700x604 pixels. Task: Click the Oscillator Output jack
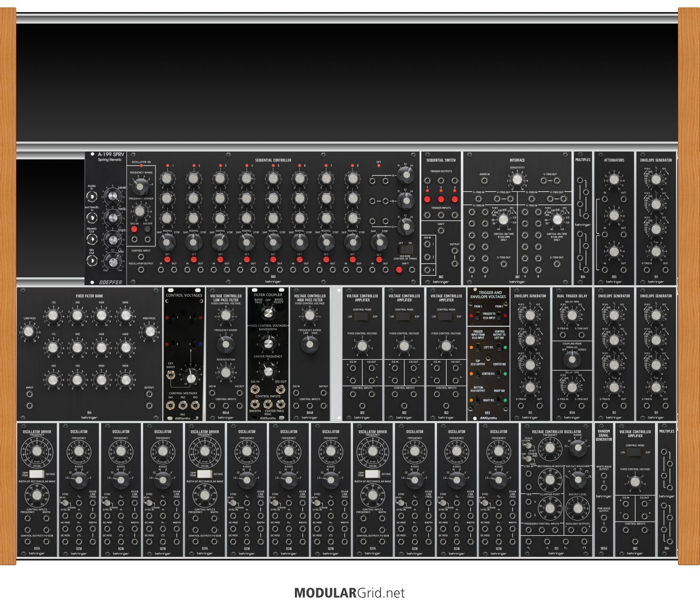click(141, 269)
